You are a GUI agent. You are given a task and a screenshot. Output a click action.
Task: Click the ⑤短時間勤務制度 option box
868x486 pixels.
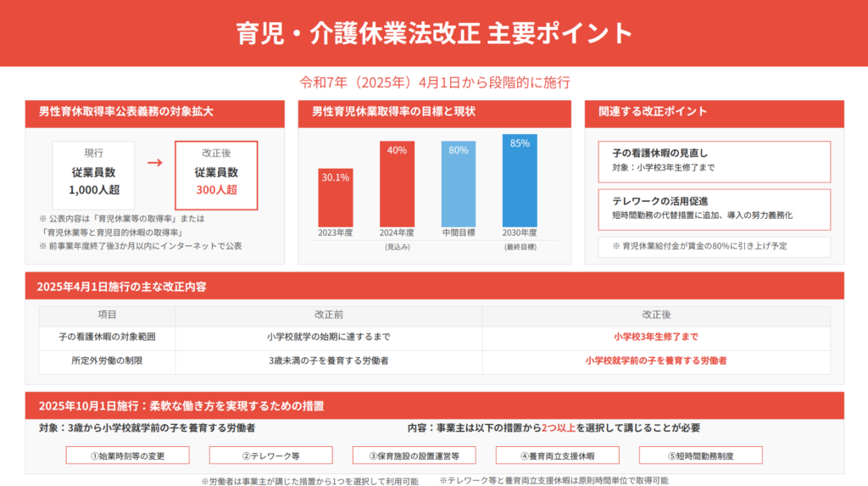pos(701,455)
